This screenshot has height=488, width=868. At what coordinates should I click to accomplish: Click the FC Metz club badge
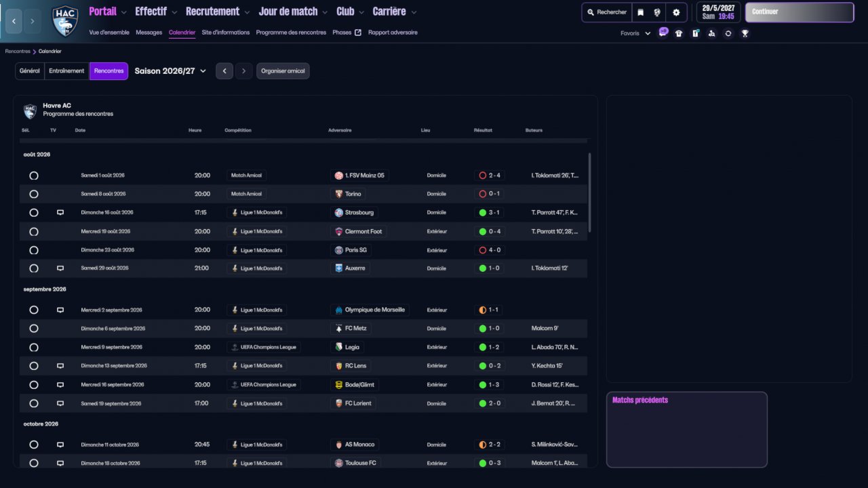(x=339, y=329)
